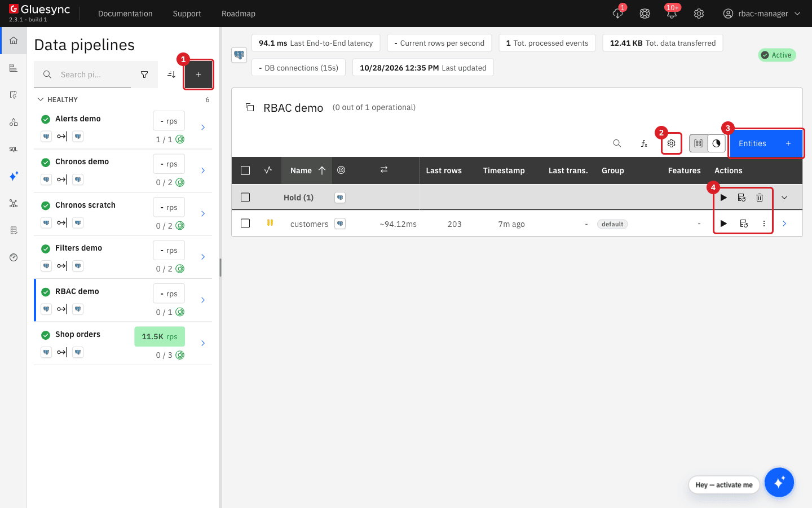Add a new pipeline with plus button

point(198,75)
